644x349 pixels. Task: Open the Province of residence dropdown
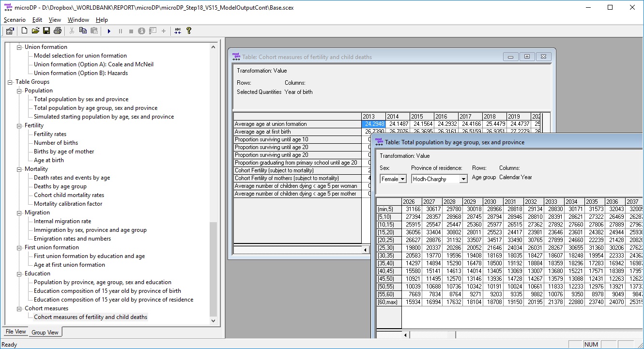point(463,179)
